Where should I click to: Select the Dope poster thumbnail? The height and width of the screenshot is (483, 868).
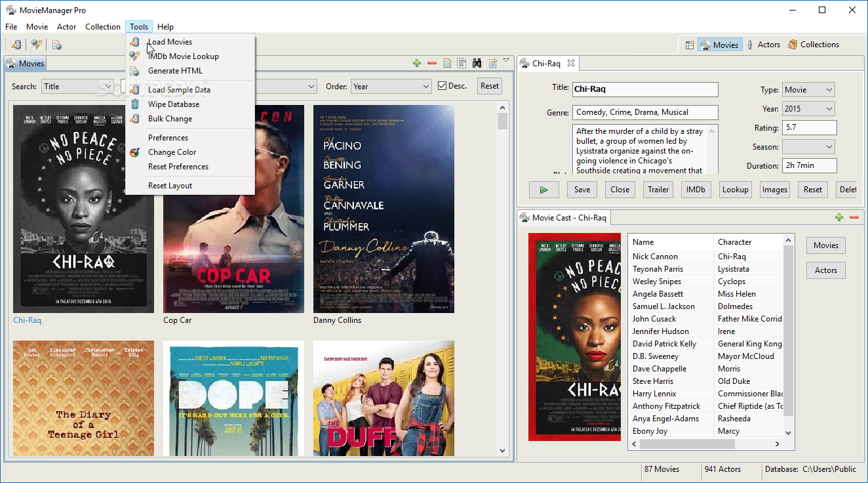233,398
